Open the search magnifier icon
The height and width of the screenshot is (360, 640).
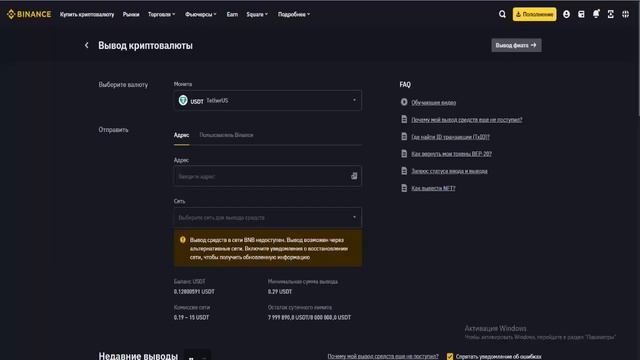(502, 14)
